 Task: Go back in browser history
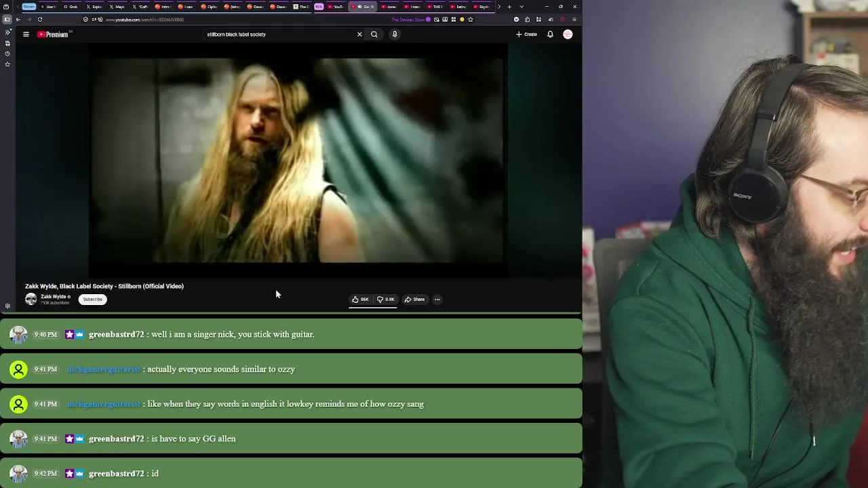tap(18, 20)
